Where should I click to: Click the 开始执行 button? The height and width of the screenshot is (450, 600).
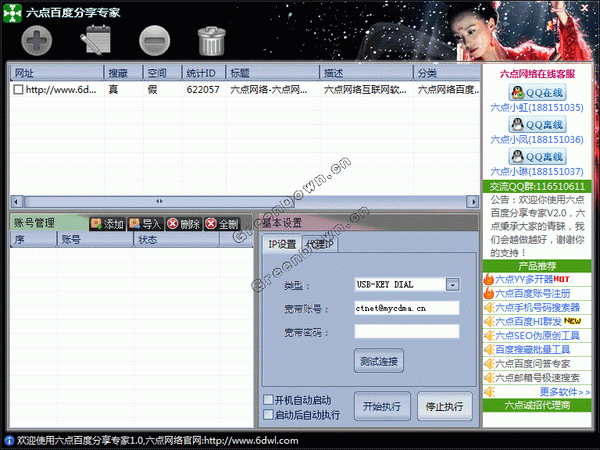click(x=382, y=406)
